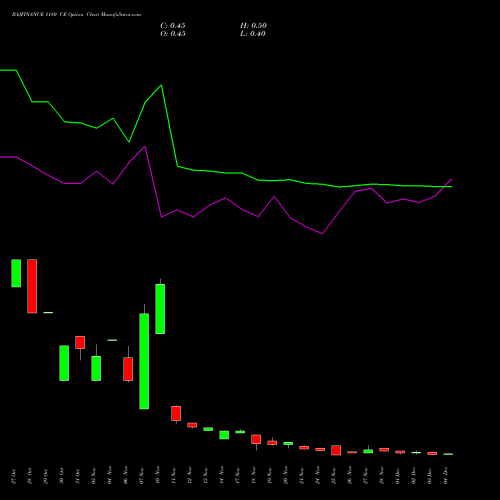The image size is (500, 500).
Task: Click the tallest green candle above 07 Nov
Action: tap(144, 361)
